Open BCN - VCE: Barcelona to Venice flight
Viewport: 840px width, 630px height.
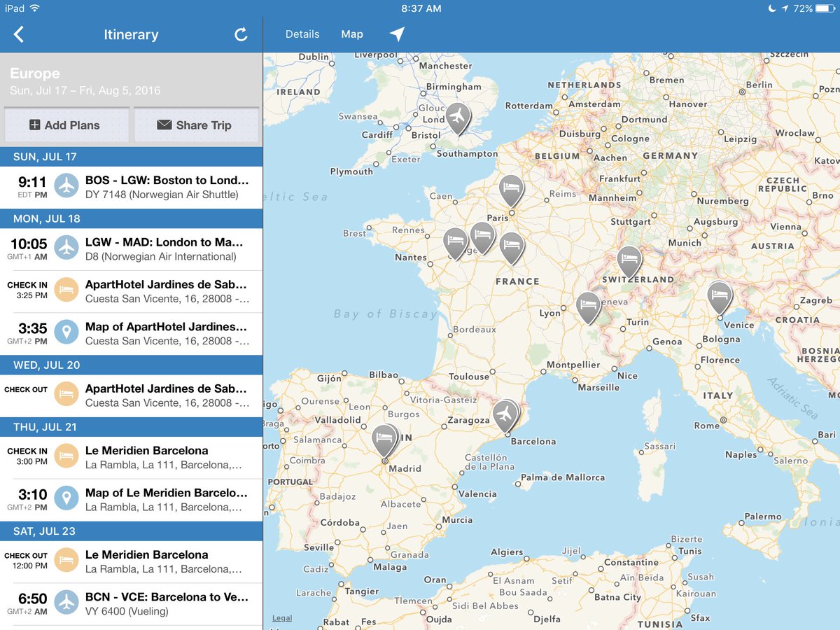point(131,603)
